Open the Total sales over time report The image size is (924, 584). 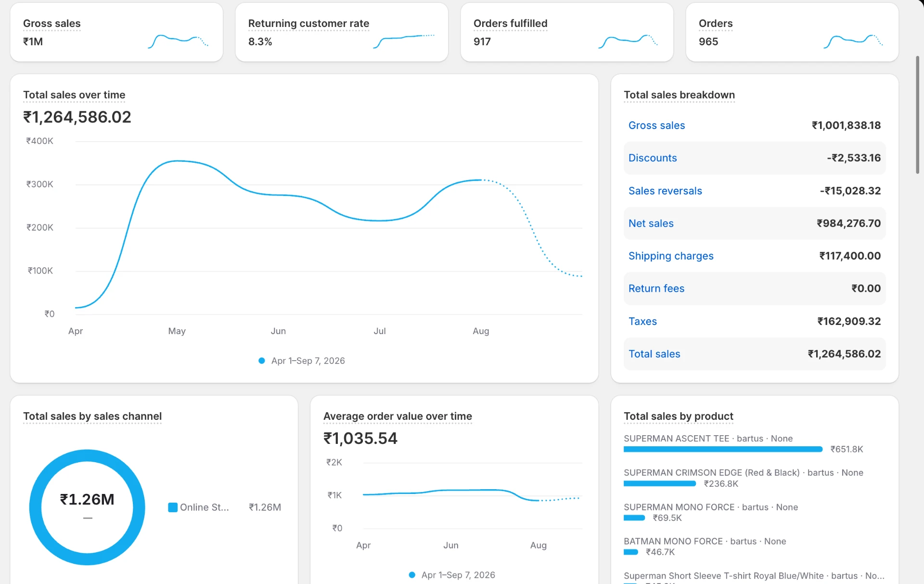coord(74,95)
